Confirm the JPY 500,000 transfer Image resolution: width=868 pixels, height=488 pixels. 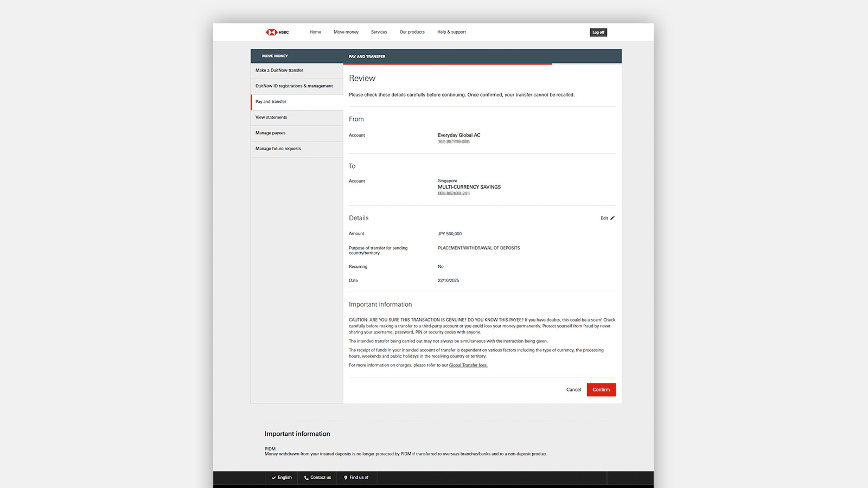click(x=601, y=390)
